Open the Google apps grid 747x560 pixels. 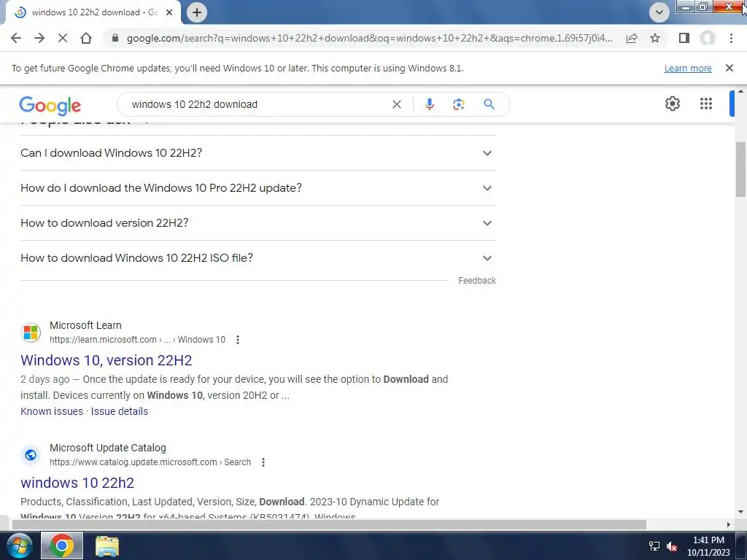click(x=706, y=104)
